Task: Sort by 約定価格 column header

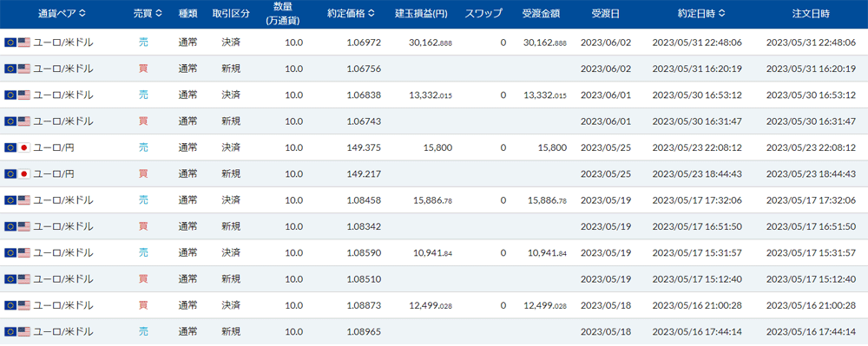Action: coord(350,14)
